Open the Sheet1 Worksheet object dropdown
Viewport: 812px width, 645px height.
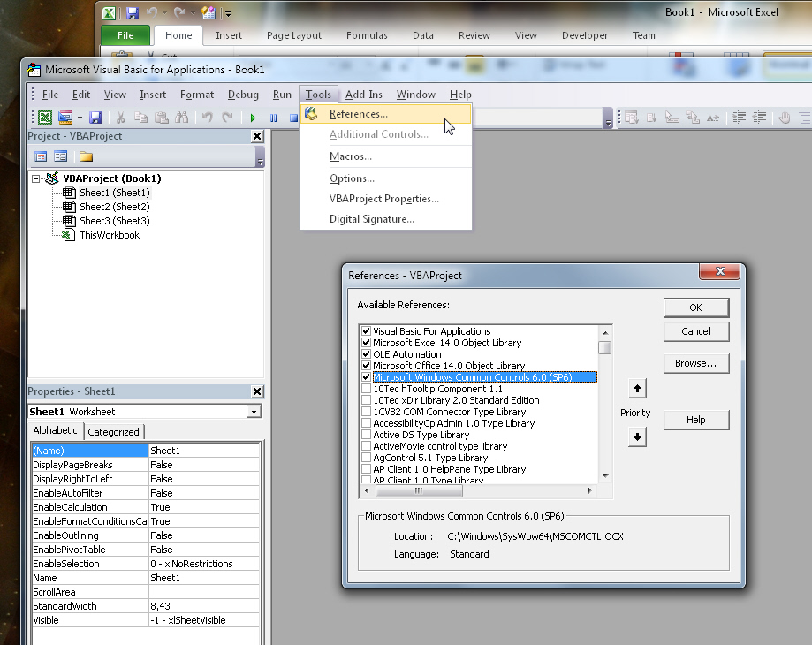[254, 412]
